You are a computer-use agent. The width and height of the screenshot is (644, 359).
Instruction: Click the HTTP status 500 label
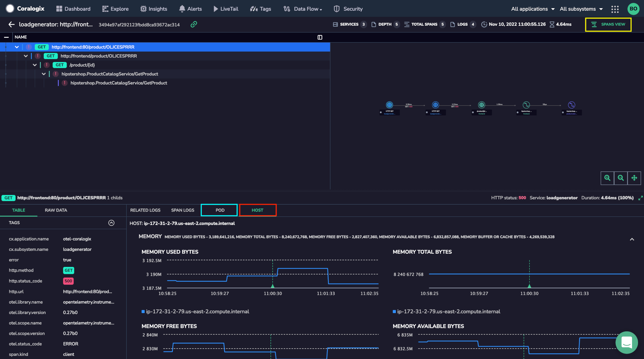(508, 198)
